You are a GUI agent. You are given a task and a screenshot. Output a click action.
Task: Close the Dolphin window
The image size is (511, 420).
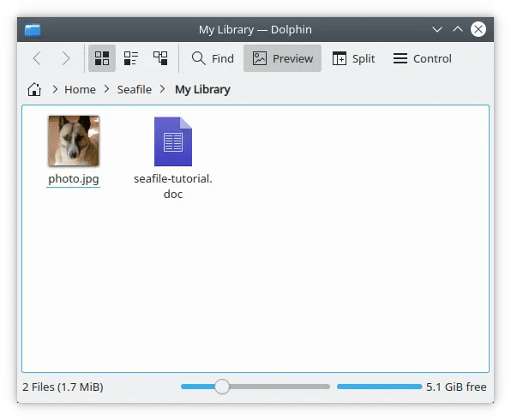pos(478,29)
